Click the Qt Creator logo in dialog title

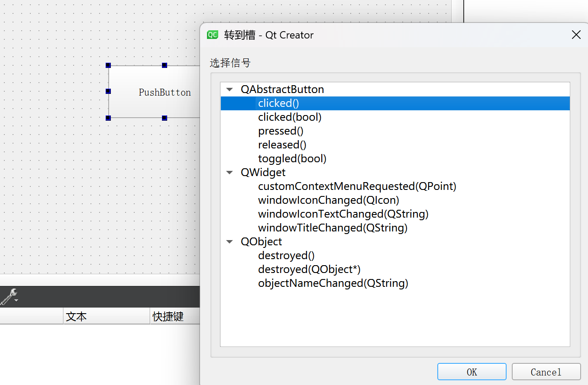[x=213, y=35]
